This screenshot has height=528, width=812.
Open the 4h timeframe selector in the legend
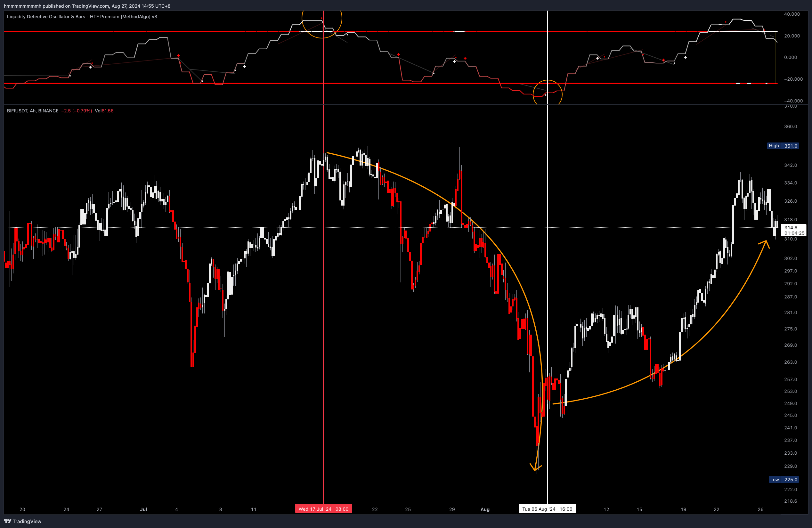point(32,110)
